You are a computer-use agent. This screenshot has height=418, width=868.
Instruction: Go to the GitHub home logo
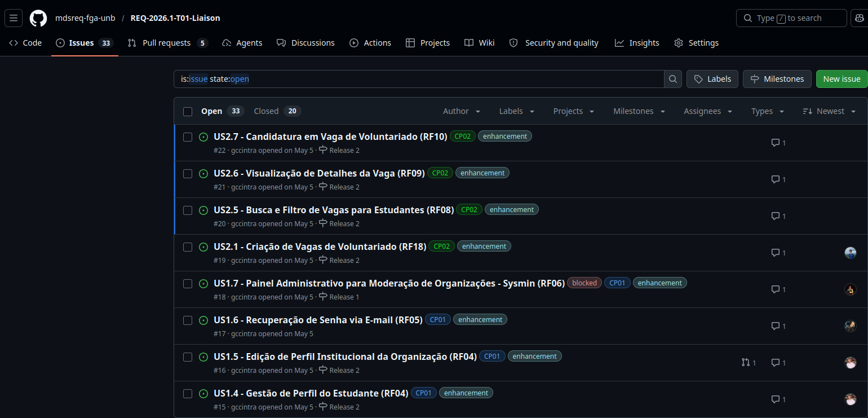pos(38,18)
